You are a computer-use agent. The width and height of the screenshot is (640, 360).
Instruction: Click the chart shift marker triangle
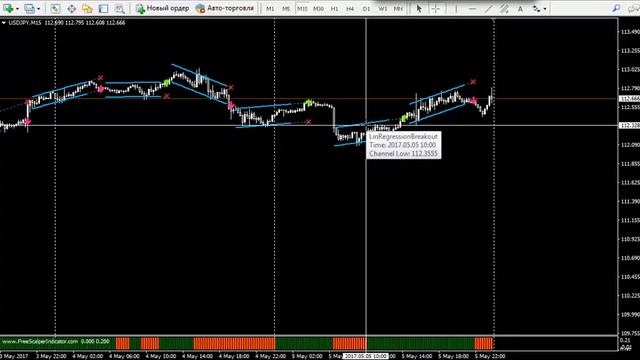(494, 19)
